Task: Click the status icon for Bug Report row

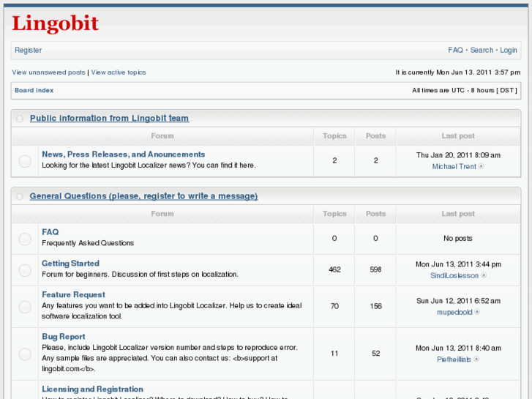Action: tap(25, 354)
